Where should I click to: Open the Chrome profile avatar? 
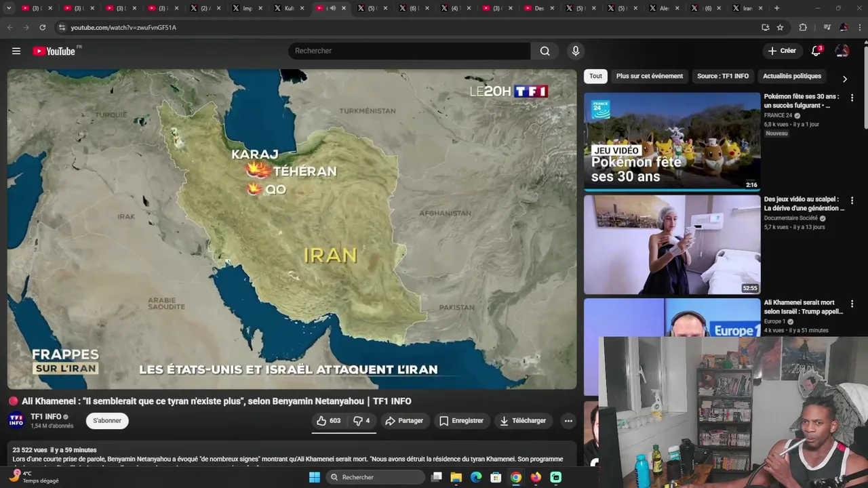coord(844,27)
